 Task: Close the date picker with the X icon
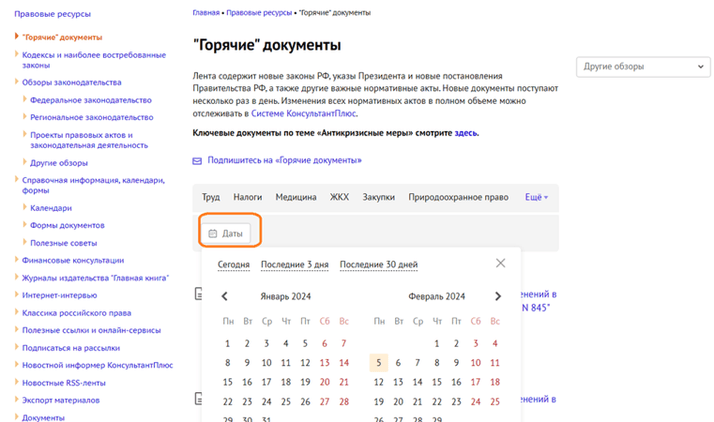pyautogui.click(x=501, y=263)
